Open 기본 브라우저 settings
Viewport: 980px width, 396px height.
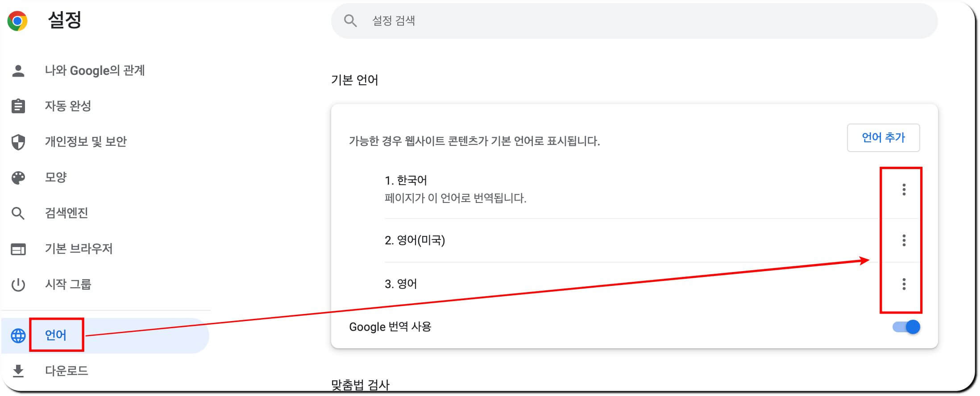click(79, 249)
